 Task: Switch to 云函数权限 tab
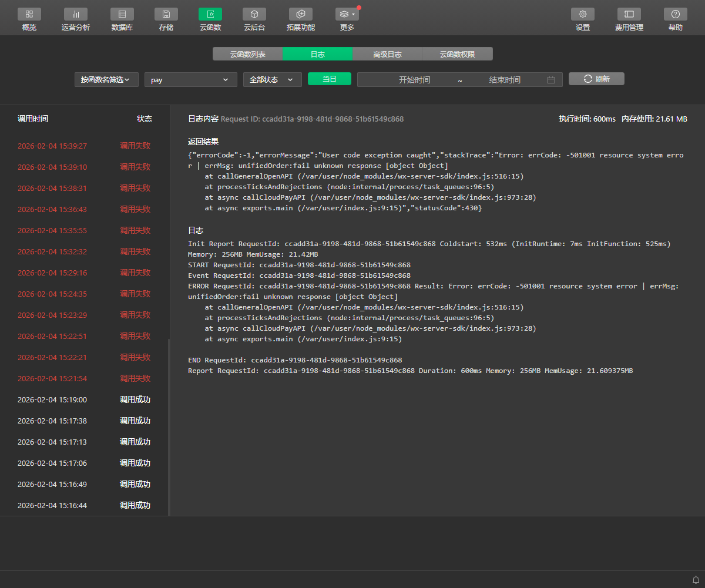point(458,54)
